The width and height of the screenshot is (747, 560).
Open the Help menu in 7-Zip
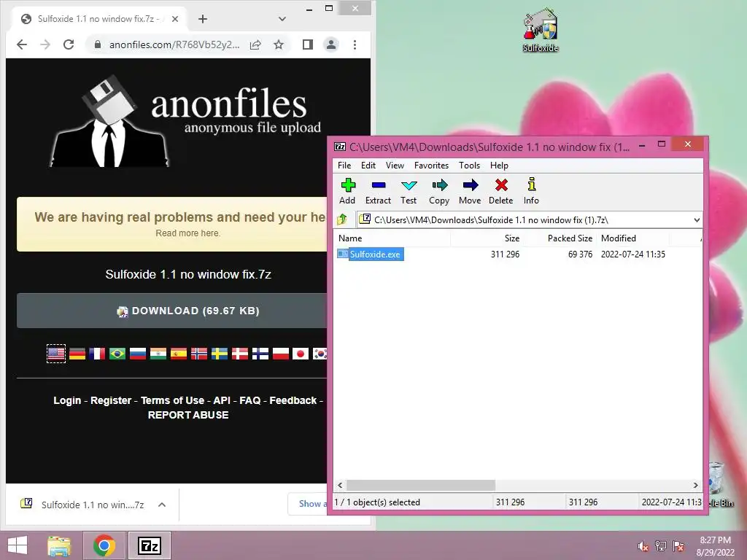499,166
